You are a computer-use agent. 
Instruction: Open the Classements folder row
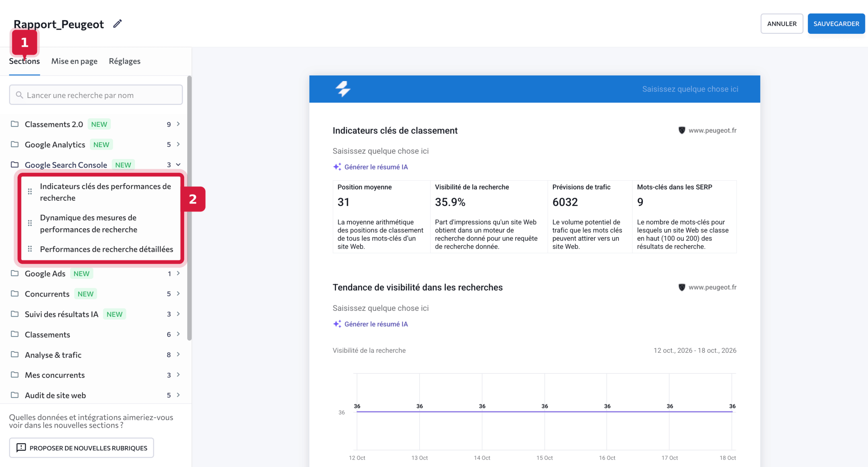[x=96, y=334]
